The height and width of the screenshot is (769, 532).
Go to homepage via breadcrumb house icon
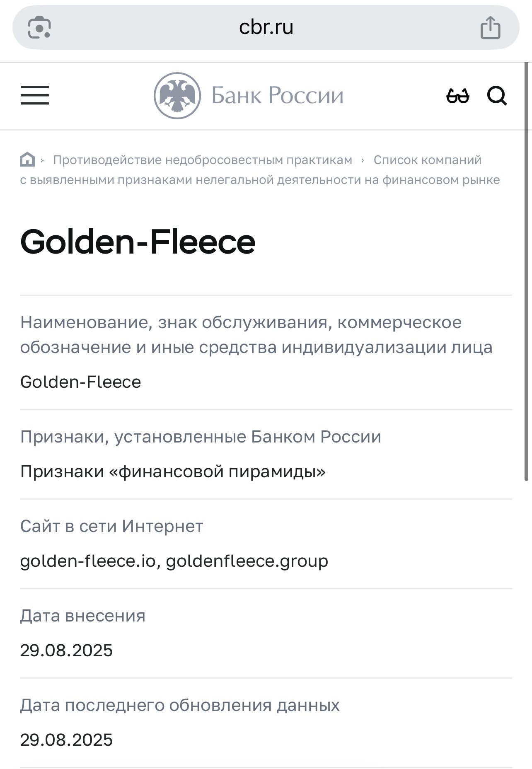27,160
